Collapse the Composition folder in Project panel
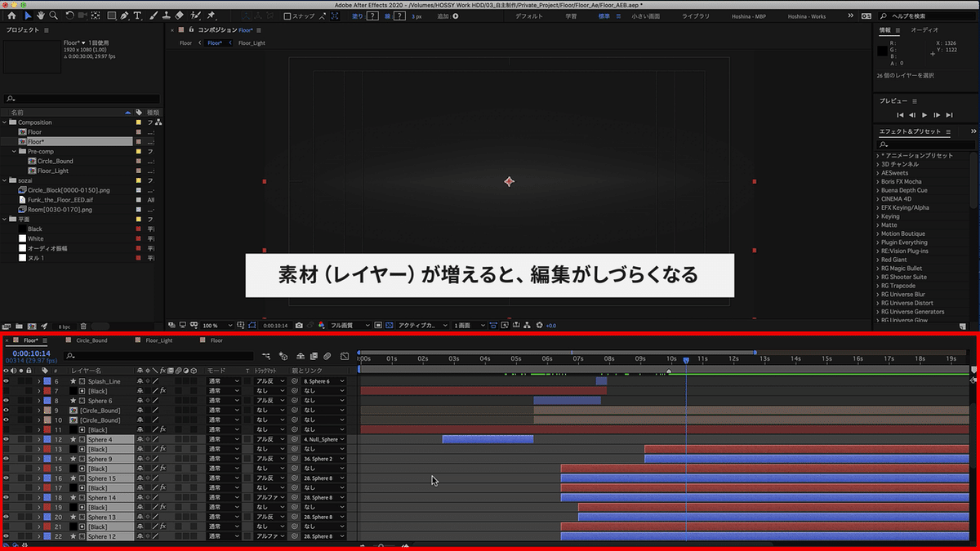This screenshot has height=551, width=980. pyautogui.click(x=6, y=122)
